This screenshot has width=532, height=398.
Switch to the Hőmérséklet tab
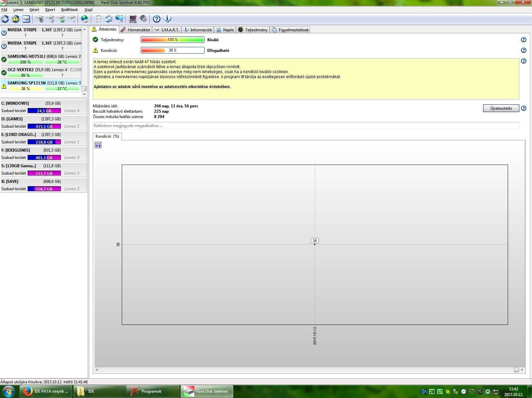(135, 30)
